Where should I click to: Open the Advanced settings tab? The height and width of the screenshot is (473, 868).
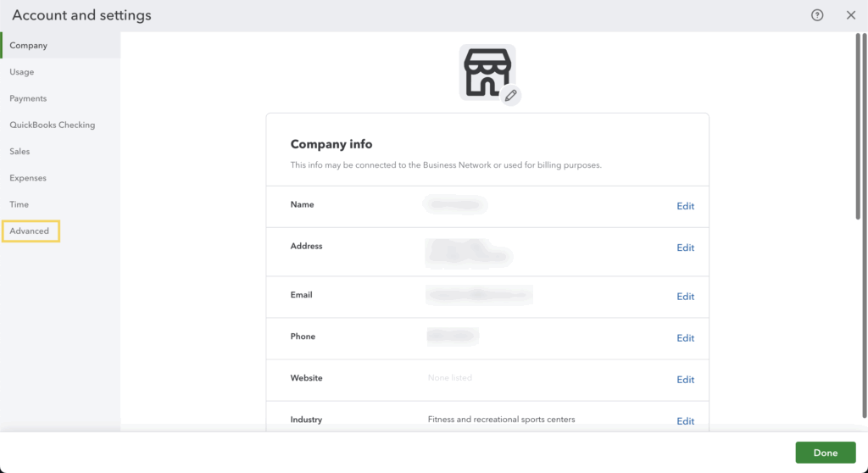[x=30, y=231]
